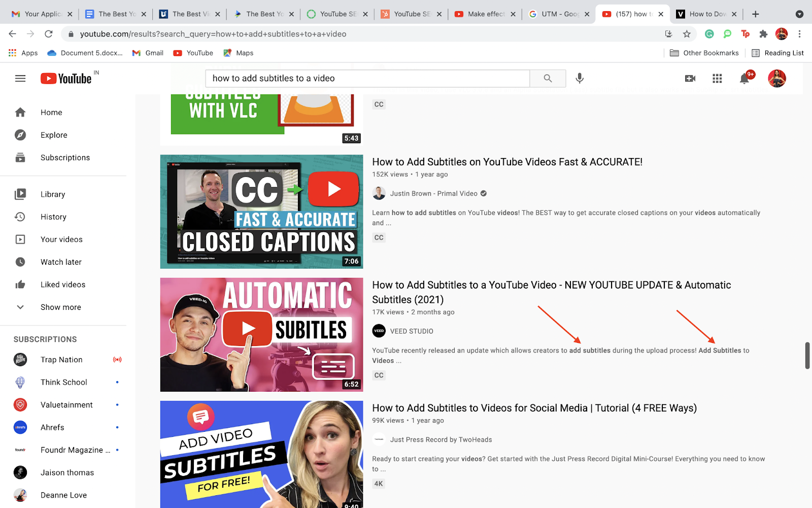The image size is (812, 508).
Task: Open the YouTube hamburger guide menu
Action: tap(20, 78)
